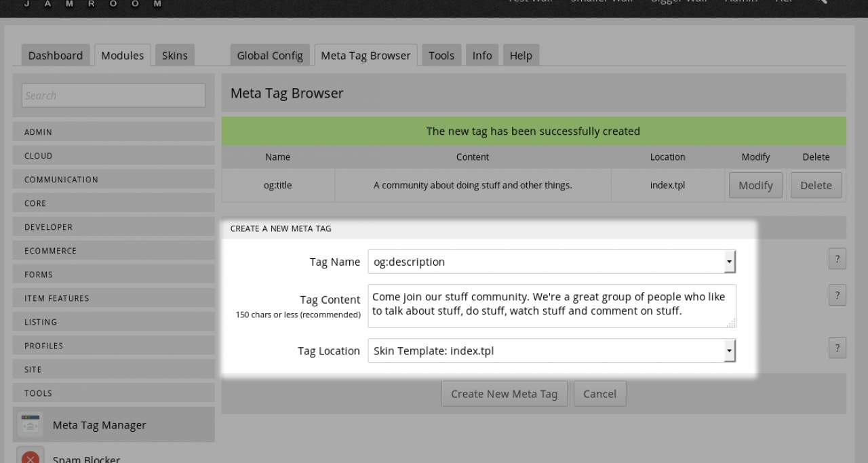
Task: Click into the Tag Content text area
Action: pyautogui.click(x=551, y=306)
